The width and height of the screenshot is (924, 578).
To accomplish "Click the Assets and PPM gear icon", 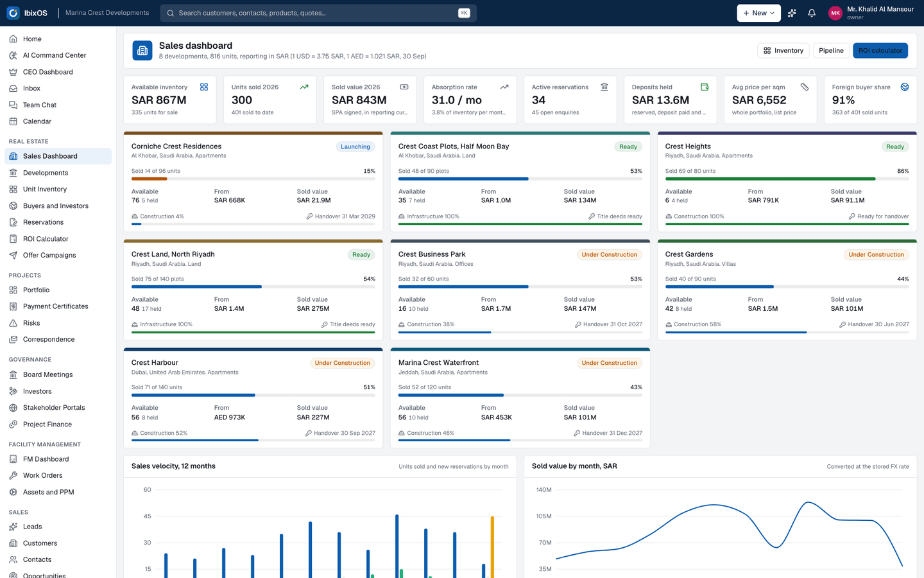I will point(13,492).
